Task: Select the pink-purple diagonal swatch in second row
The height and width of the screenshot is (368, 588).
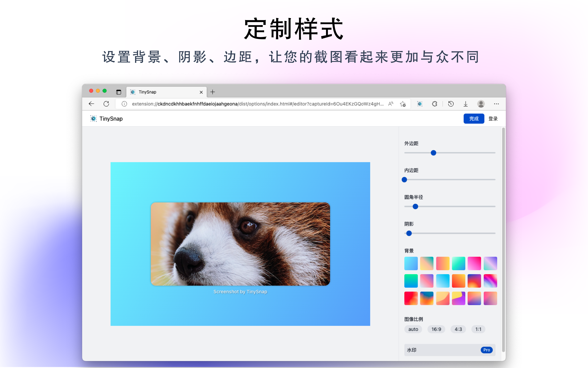Action: (x=427, y=281)
